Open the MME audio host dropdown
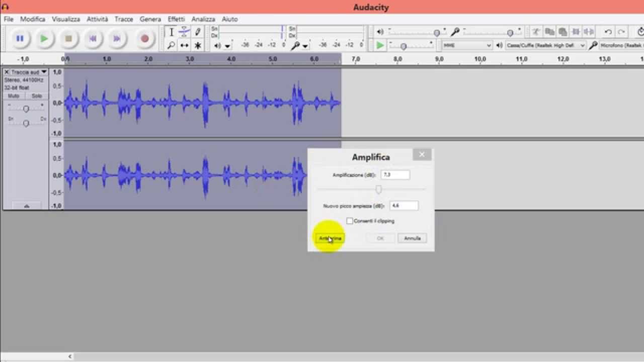The image size is (644, 362). pos(467,45)
